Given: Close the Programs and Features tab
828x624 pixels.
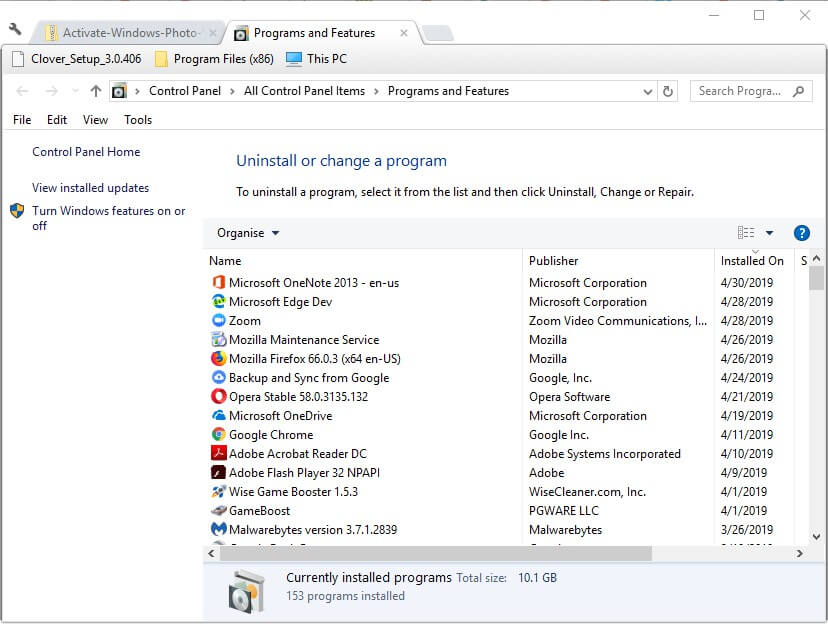Looking at the screenshot, I should pyautogui.click(x=403, y=33).
